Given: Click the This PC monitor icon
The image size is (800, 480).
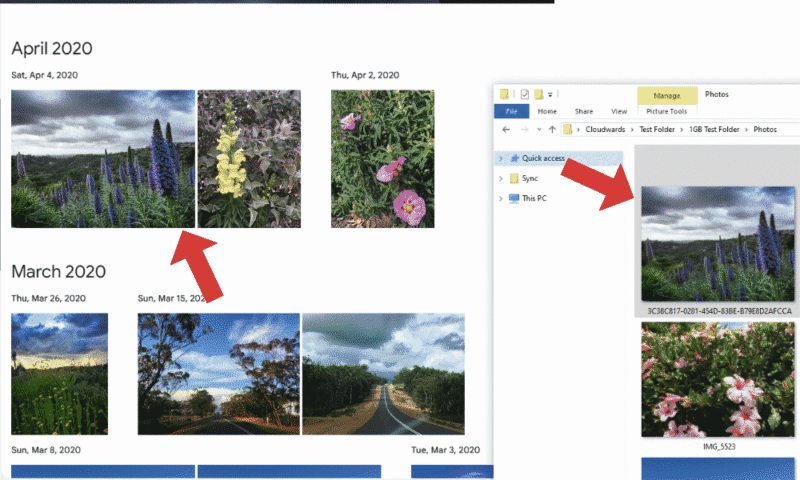Looking at the screenshot, I should (x=514, y=198).
